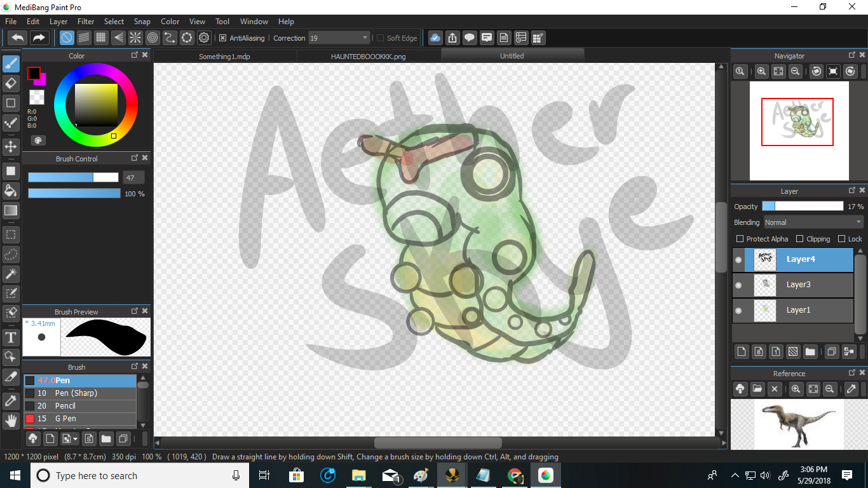Create a new layer folder

coord(810,351)
